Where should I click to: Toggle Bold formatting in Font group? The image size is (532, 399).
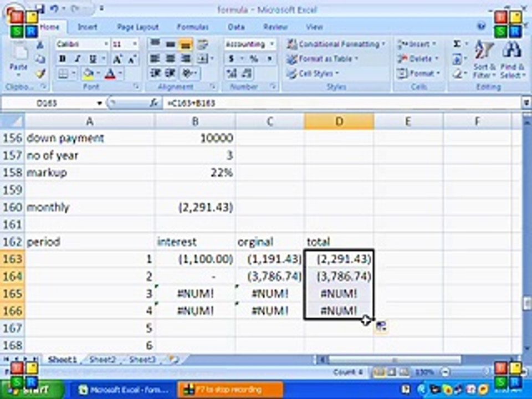[x=63, y=59]
